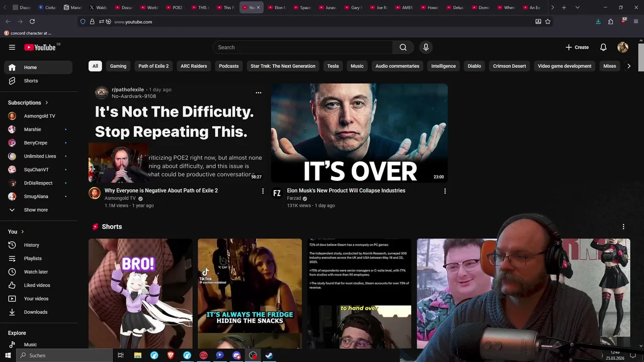Screen dimensions: 644x362
Task: Select Path of Exile 2 chip
Action: 153,66
